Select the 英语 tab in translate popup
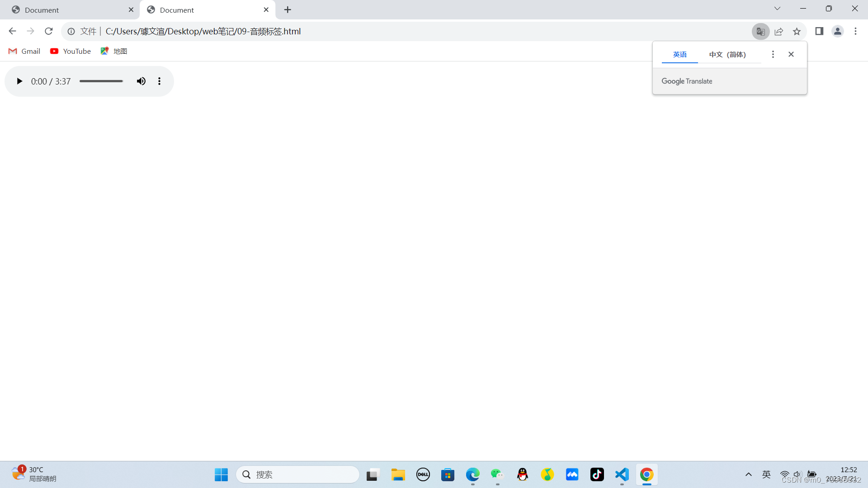Viewport: 868px width, 488px height. pos(679,55)
